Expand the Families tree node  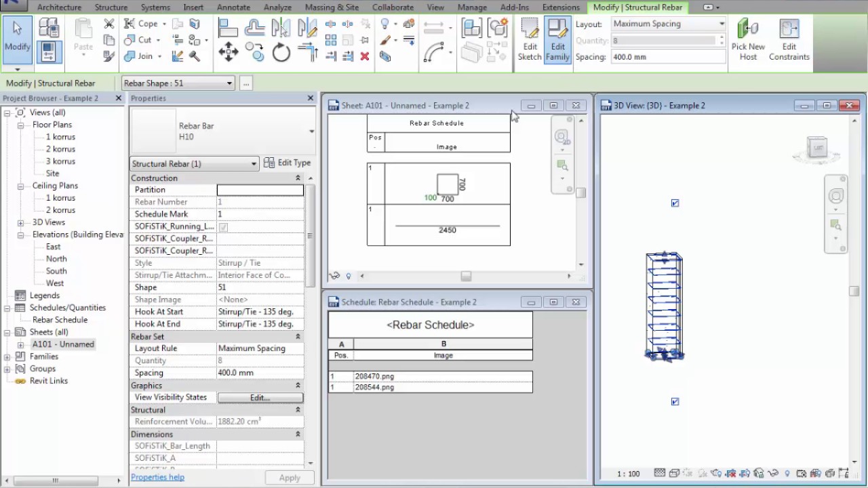pyautogui.click(x=7, y=357)
